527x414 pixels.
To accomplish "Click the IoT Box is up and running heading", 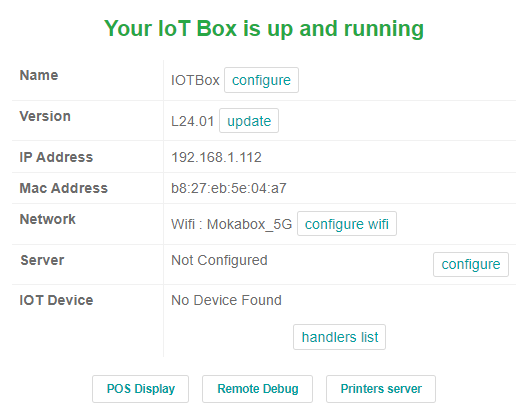I will [264, 29].
